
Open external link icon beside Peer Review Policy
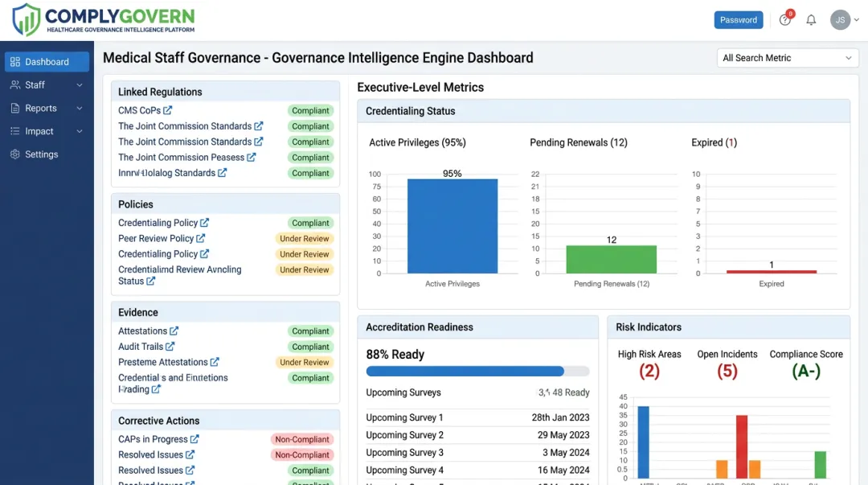(x=200, y=238)
